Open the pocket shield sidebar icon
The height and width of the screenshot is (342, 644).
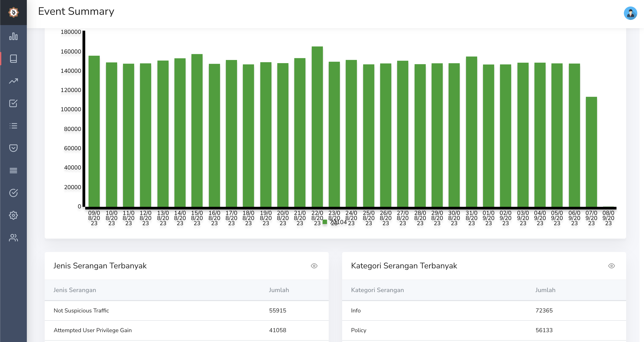click(13, 148)
